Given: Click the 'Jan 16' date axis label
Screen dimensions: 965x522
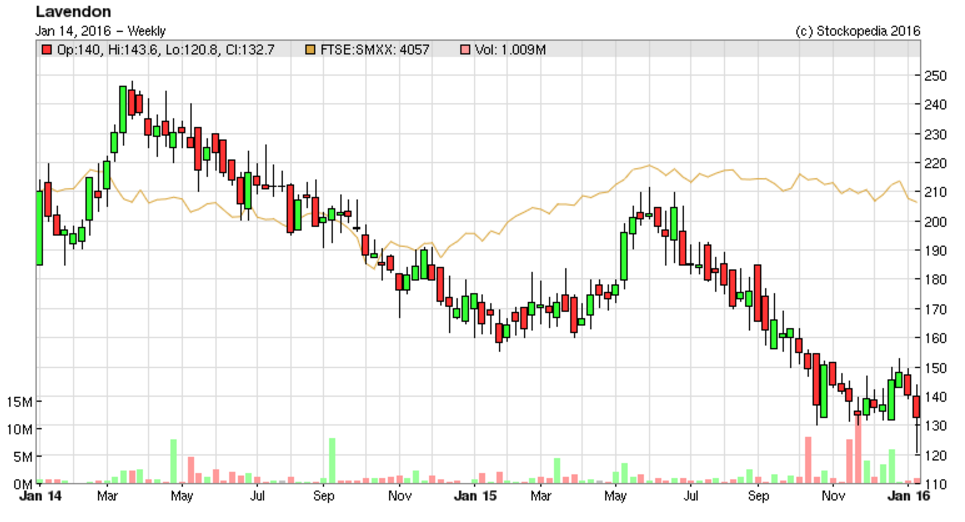Looking at the screenshot, I should coord(909,496).
